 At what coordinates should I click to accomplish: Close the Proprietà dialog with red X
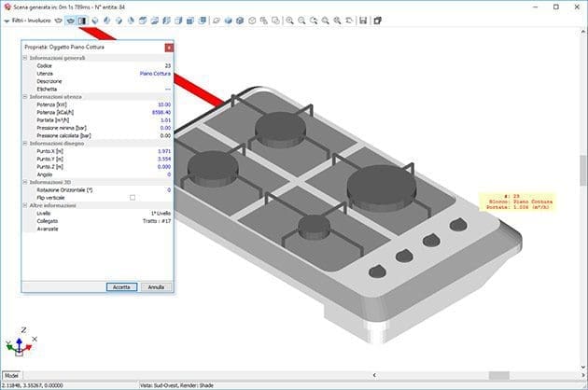[168, 47]
